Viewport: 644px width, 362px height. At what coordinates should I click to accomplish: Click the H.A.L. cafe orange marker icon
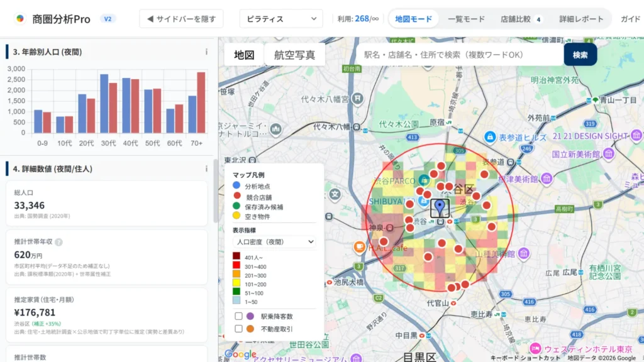point(359,247)
